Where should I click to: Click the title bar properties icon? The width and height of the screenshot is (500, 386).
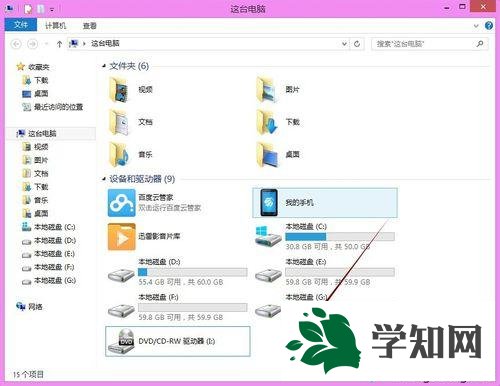point(28,9)
